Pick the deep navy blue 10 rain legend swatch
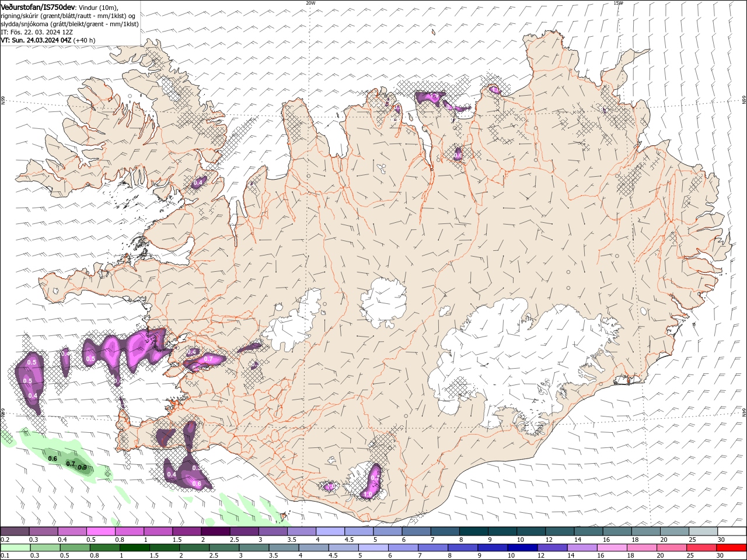 click(x=523, y=548)
